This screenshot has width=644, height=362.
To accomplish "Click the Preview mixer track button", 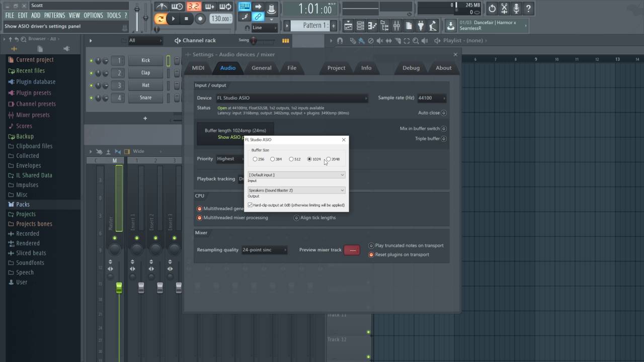I will pyautogui.click(x=352, y=250).
